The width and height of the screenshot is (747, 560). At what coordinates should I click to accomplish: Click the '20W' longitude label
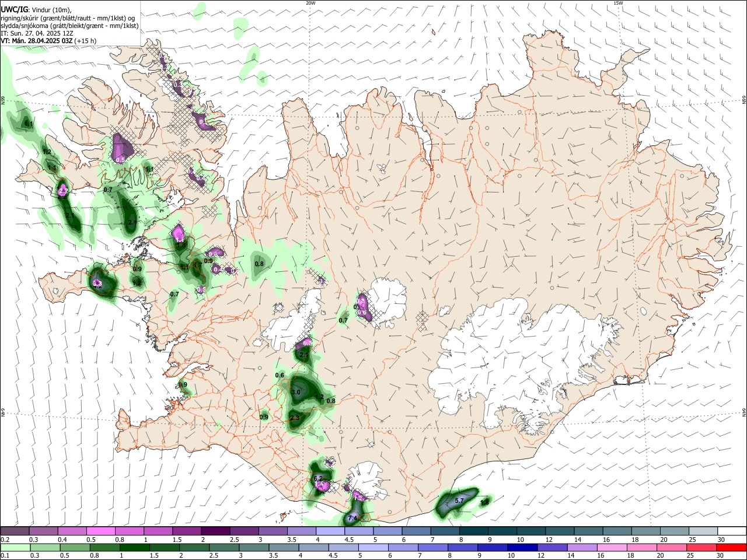[x=310, y=3]
